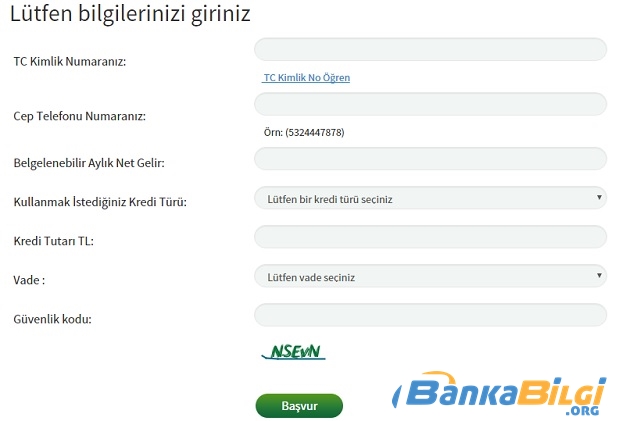The image size is (619, 421).
Task: Click the 'Kredi Tutarı TL:' label
Action: pyautogui.click(x=54, y=241)
